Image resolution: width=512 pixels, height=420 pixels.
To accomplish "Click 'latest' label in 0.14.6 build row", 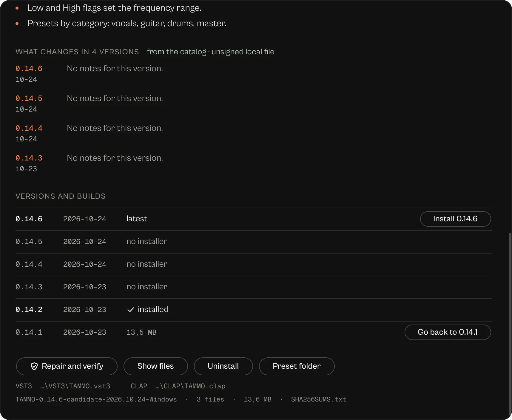I will [x=137, y=219].
